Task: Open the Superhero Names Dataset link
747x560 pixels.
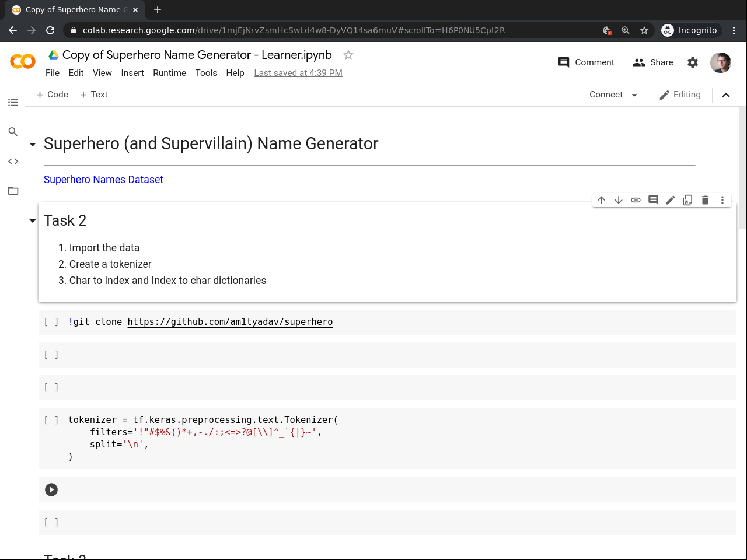Action: click(x=103, y=180)
